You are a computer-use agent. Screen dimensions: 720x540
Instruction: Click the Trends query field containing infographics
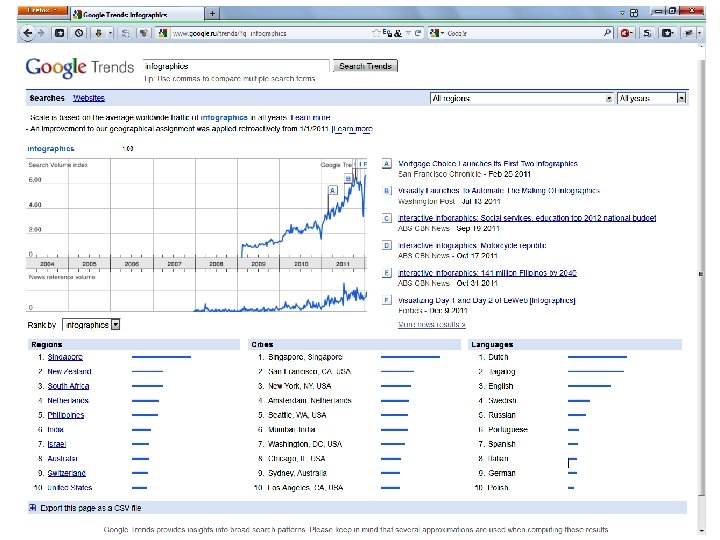tap(236, 66)
